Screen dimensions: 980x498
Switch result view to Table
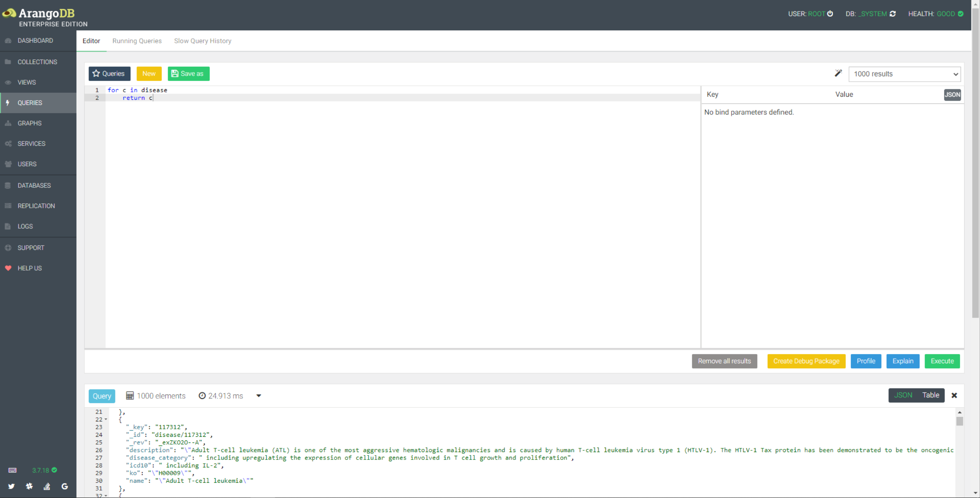(931, 395)
